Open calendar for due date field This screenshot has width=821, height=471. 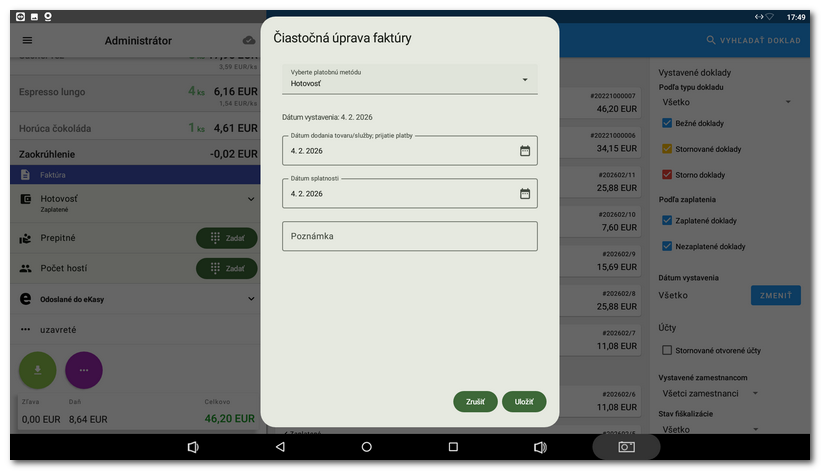pos(524,194)
